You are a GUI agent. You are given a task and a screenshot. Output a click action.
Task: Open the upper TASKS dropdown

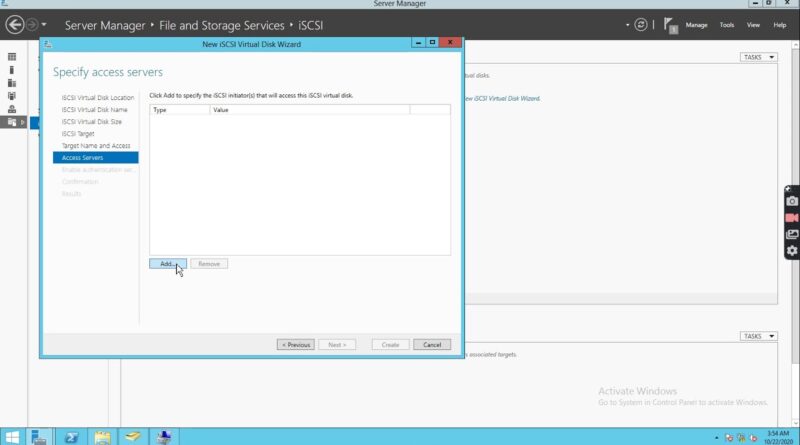(758, 57)
